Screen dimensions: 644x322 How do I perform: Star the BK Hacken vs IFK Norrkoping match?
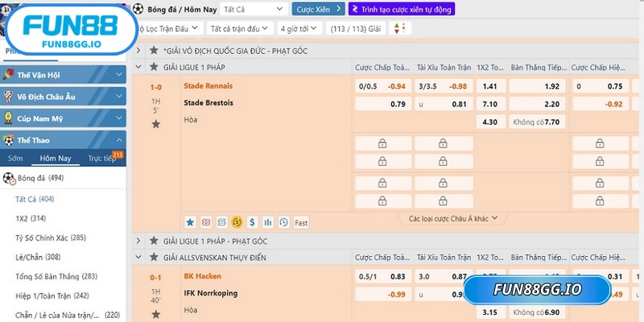pyautogui.click(x=155, y=314)
